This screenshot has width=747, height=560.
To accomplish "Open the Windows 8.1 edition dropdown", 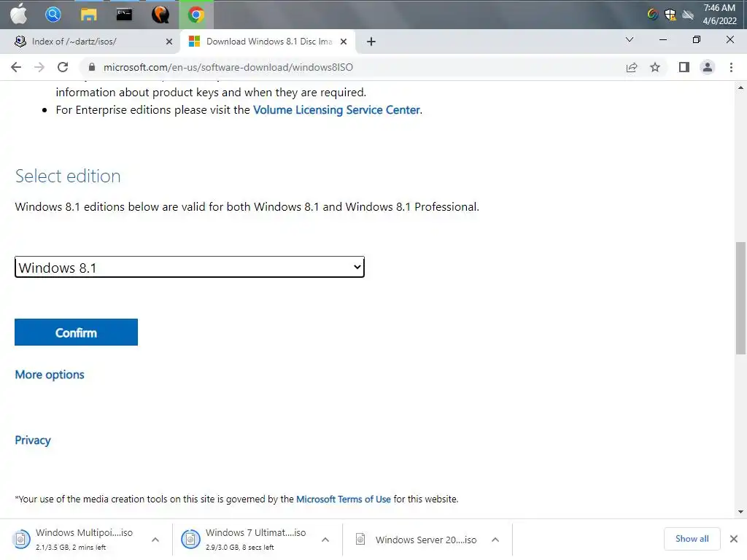I will [x=190, y=267].
